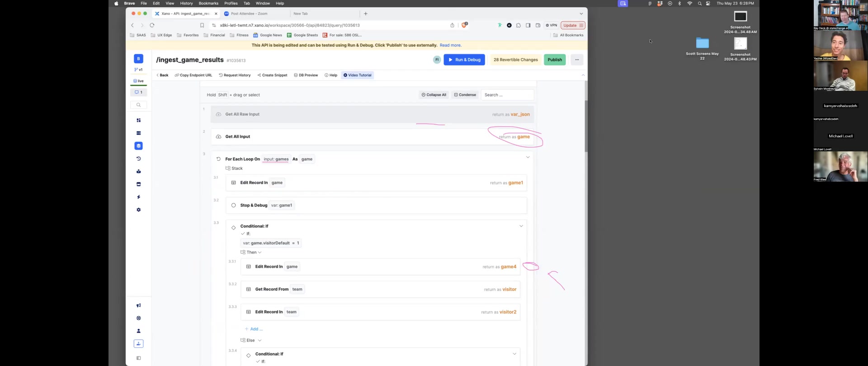Click the megaphone announcements icon
868x366 pixels.
pyautogui.click(x=138, y=305)
